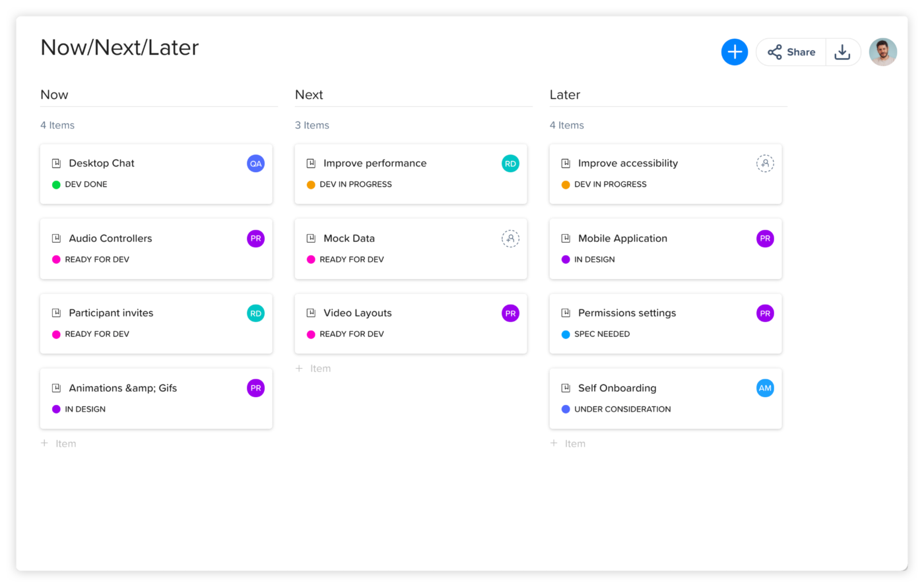Screen dimensions: 924x587
Task: Select the Later column header
Action: click(x=565, y=95)
